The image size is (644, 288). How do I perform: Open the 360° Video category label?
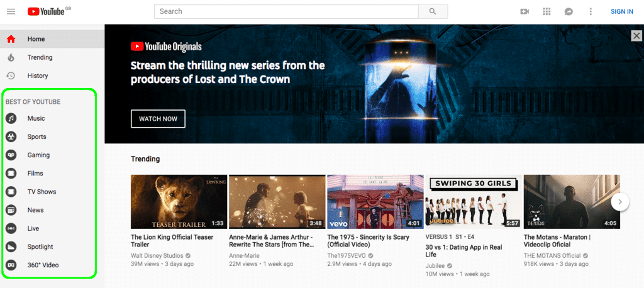point(43,265)
